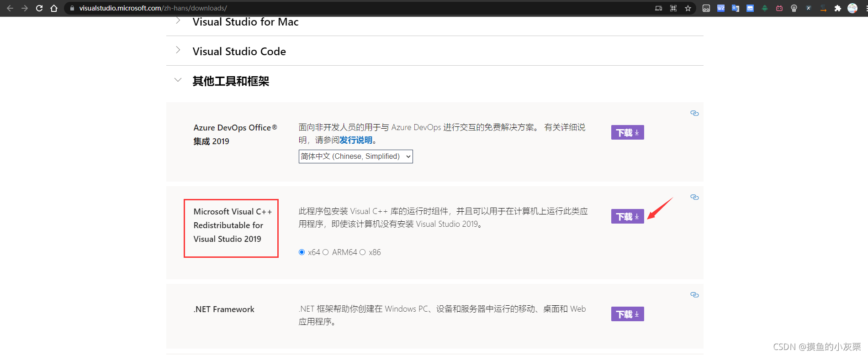Click the .NET Framework title text
Screen dimensions: 868x355
pyautogui.click(x=224, y=309)
